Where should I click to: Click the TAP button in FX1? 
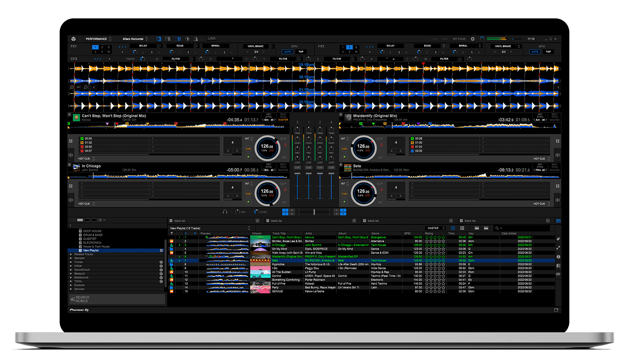pos(301,52)
